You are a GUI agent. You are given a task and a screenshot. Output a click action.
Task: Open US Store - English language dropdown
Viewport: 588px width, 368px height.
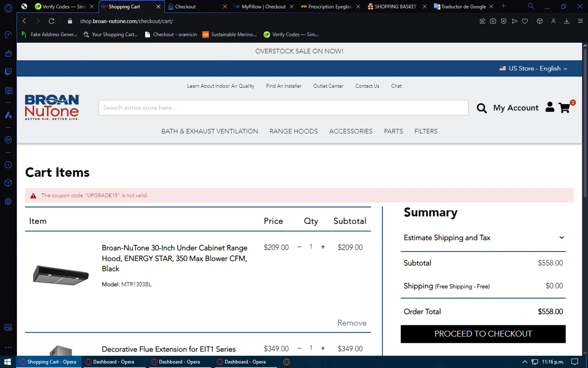pos(533,69)
